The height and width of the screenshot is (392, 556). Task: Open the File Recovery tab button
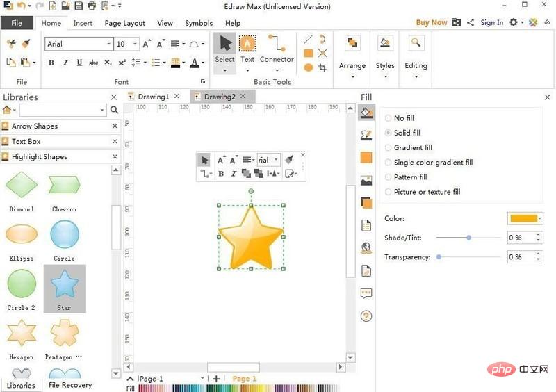coord(70,385)
